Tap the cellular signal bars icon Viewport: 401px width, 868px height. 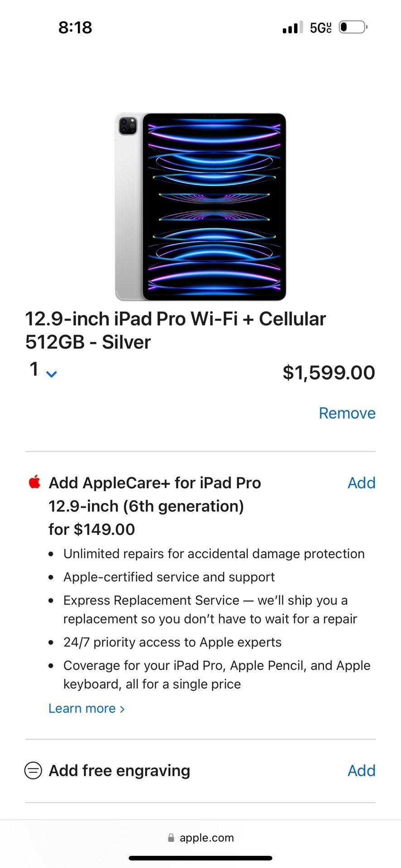pos(292,28)
